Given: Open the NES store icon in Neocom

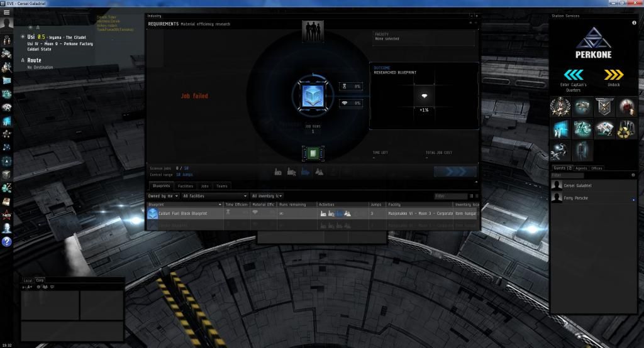Looking at the screenshot, I should (6, 215).
